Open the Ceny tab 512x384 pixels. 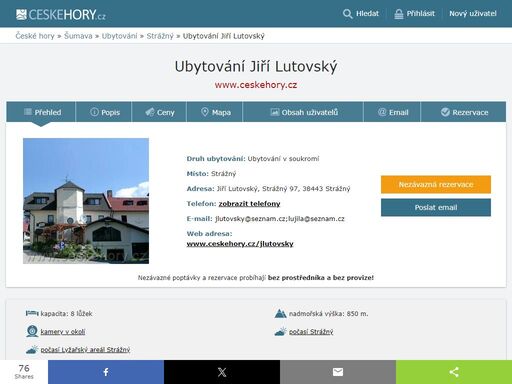pos(159,112)
